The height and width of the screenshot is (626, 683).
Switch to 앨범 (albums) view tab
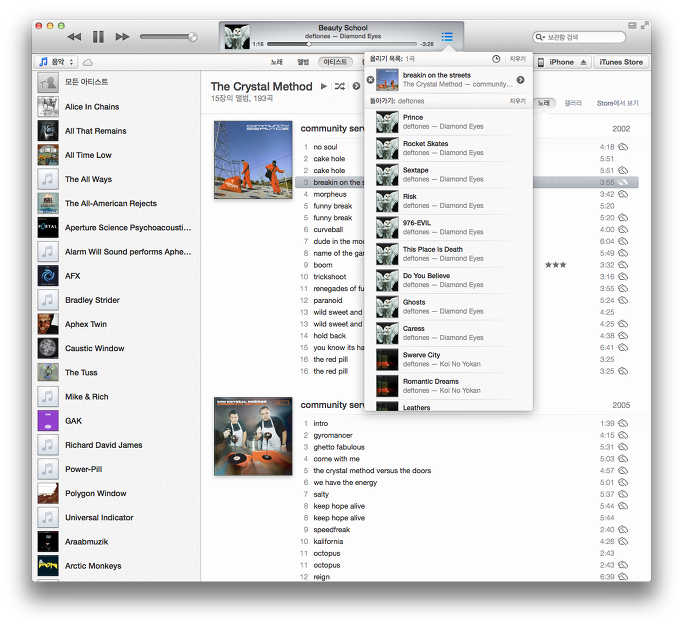303,62
